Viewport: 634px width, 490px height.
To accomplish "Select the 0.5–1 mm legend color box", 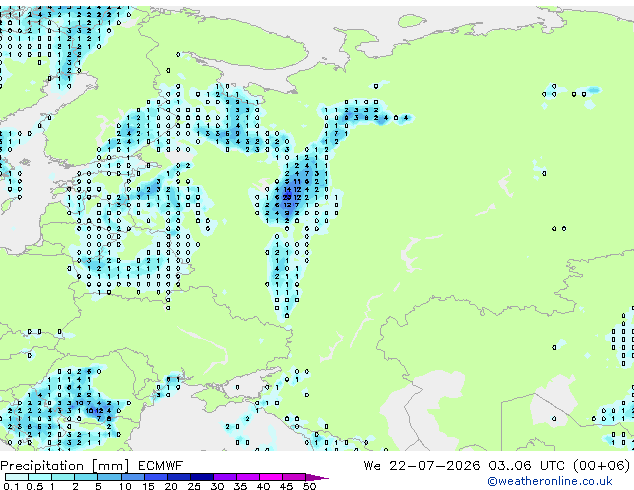I will point(40,477).
